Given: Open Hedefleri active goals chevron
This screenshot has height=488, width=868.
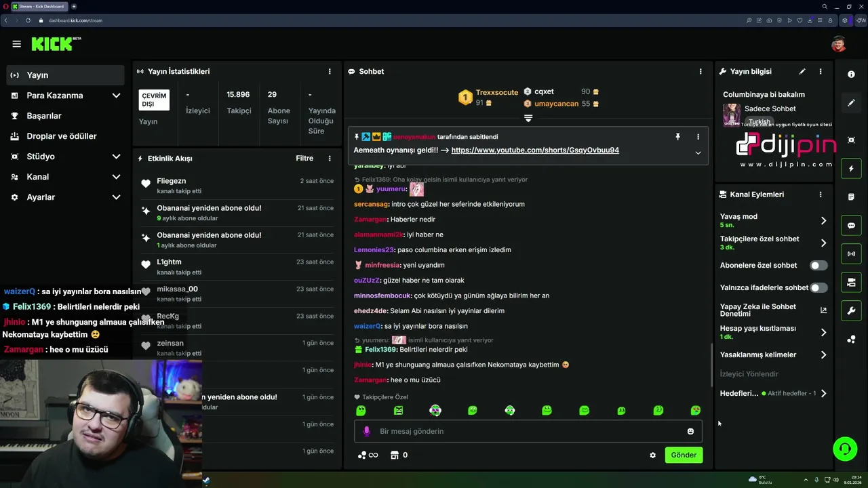Looking at the screenshot, I should (823, 394).
